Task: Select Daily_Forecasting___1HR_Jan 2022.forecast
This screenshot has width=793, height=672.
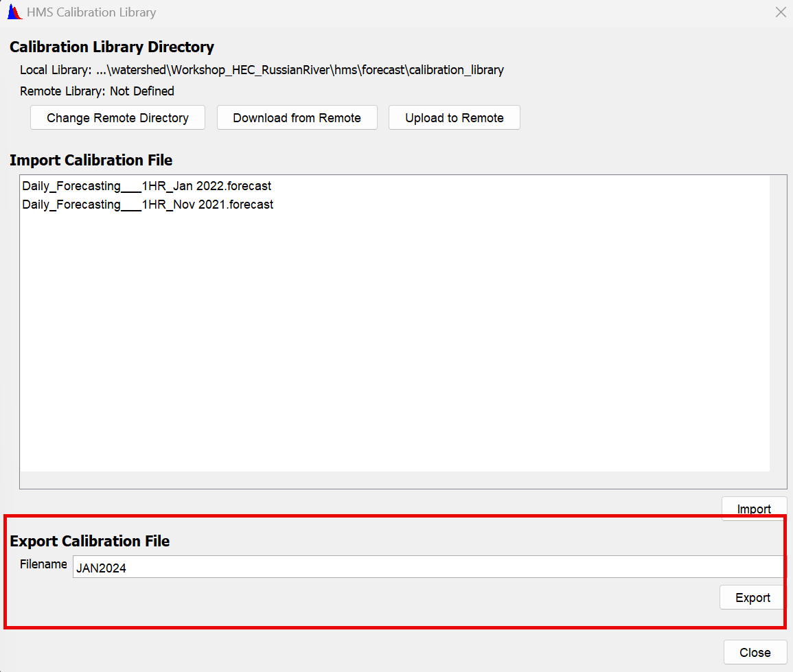Action: 146,185
